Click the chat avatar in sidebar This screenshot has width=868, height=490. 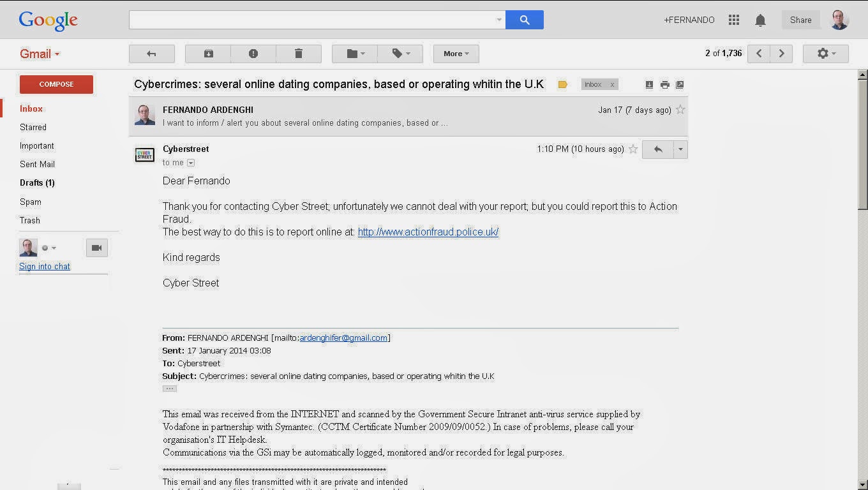[28, 248]
